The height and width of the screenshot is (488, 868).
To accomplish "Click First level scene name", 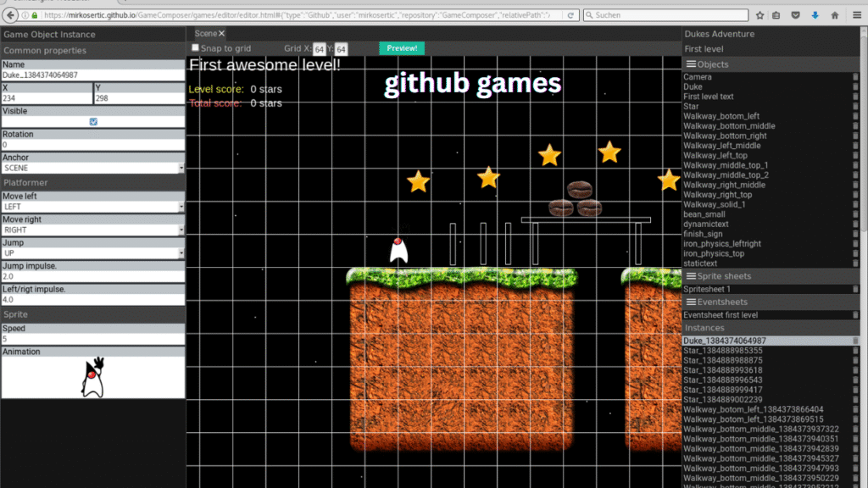I will click(x=704, y=48).
